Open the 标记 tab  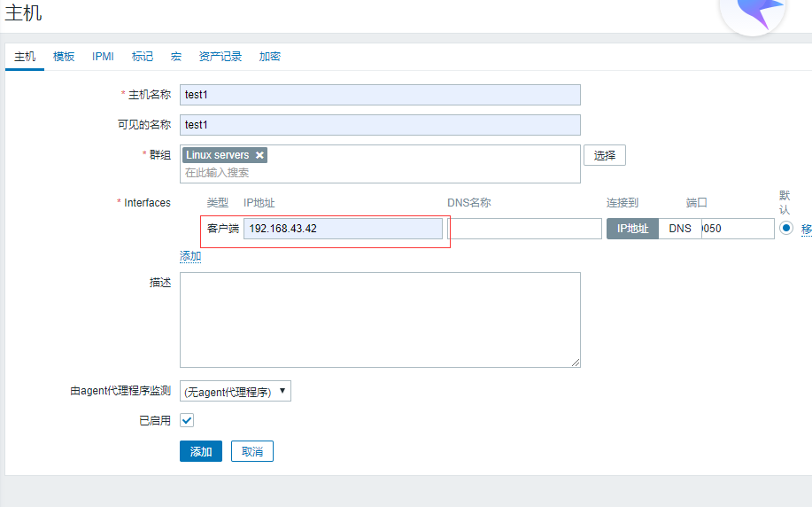(x=143, y=57)
